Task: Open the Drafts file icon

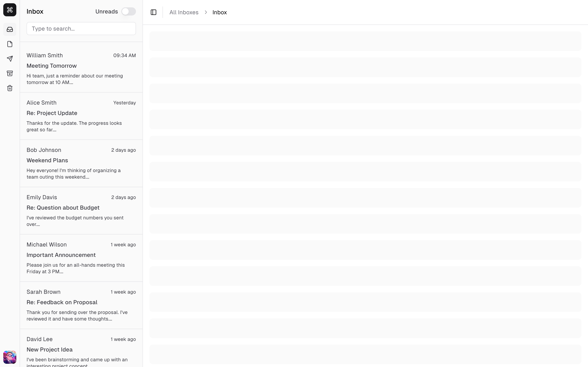Action: (x=10, y=44)
